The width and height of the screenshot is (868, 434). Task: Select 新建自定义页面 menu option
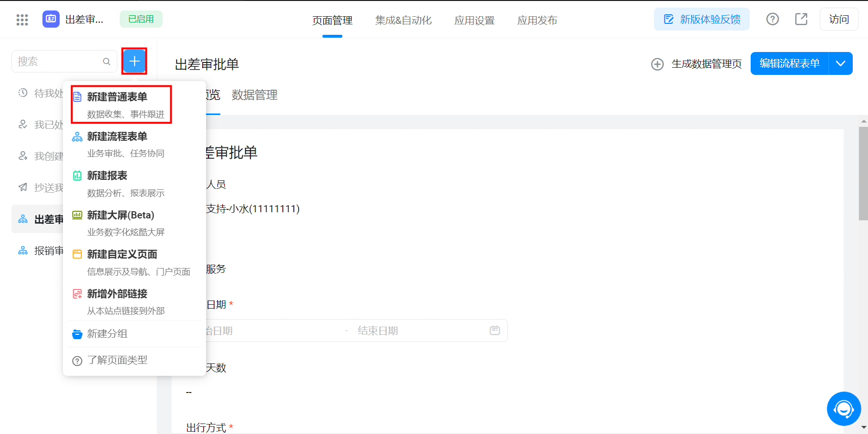pyautogui.click(x=134, y=262)
